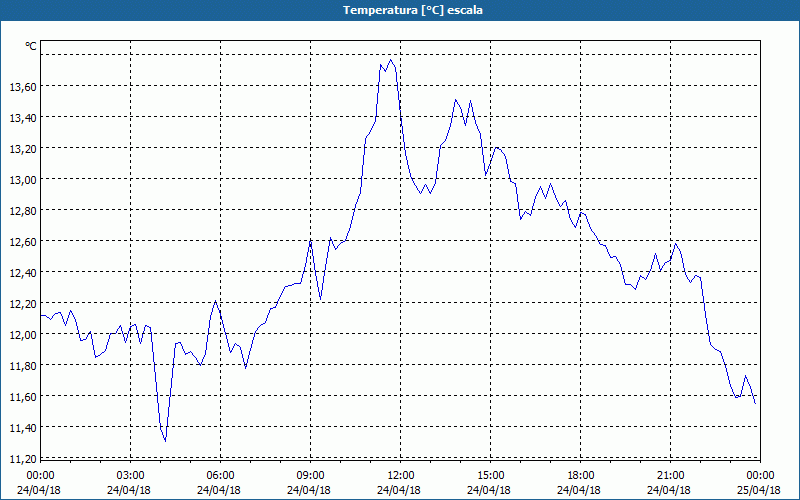Click the 00:00 label above 25/04/18
This screenshot has height=500, width=800.
click(760, 476)
